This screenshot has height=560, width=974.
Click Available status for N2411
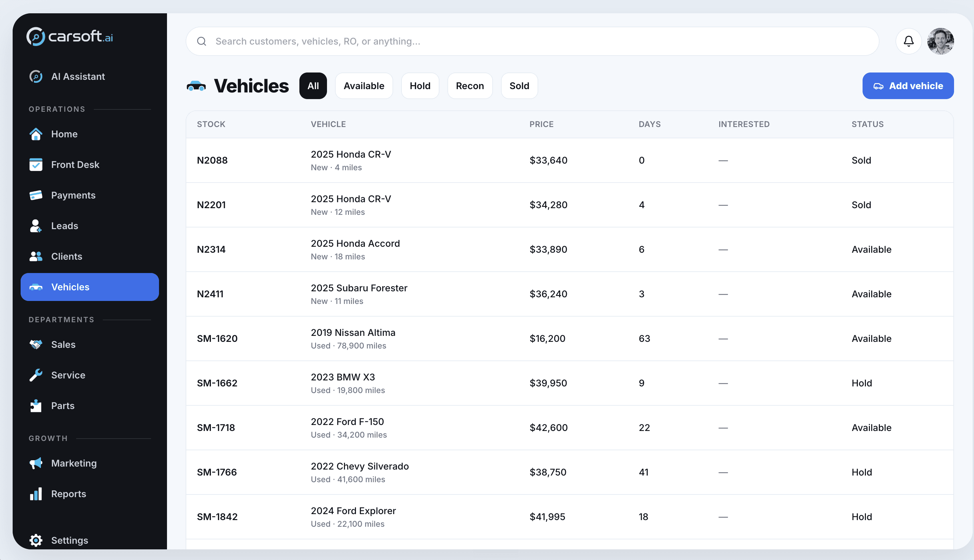click(871, 294)
